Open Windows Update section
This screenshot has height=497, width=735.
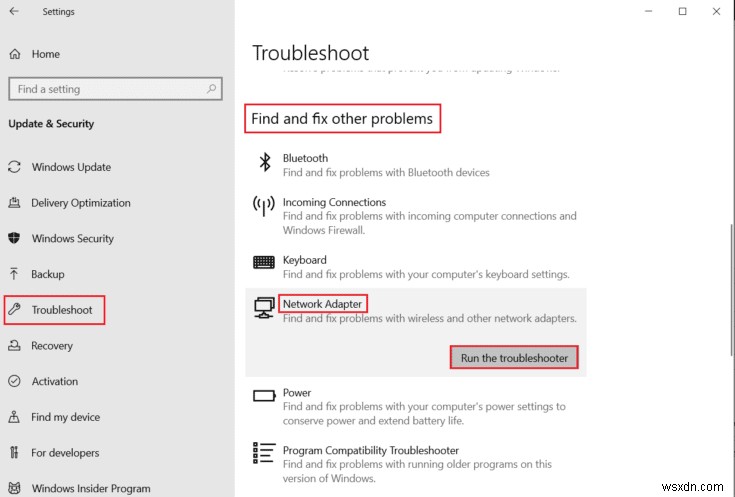(70, 167)
